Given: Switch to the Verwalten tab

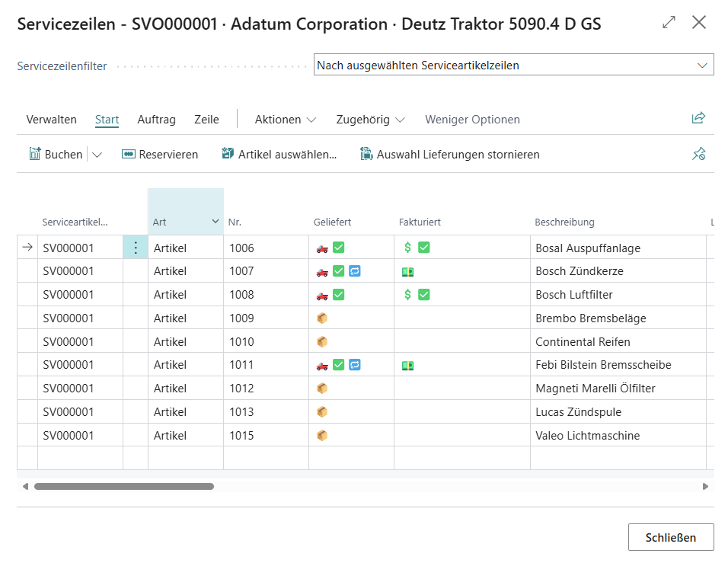Looking at the screenshot, I should click(51, 120).
